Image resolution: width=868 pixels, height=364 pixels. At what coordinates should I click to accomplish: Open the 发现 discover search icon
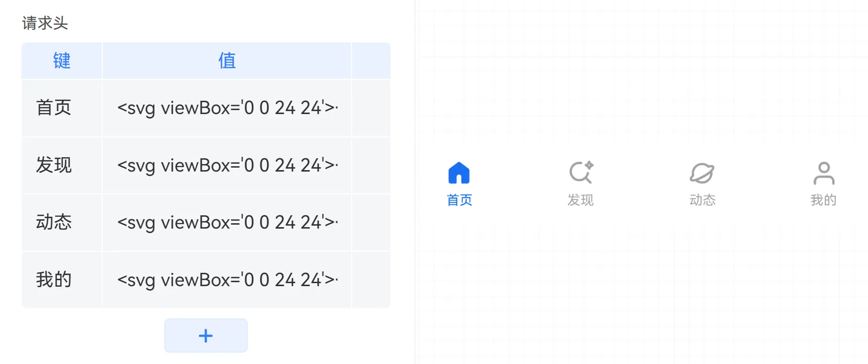tap(581, 173)
